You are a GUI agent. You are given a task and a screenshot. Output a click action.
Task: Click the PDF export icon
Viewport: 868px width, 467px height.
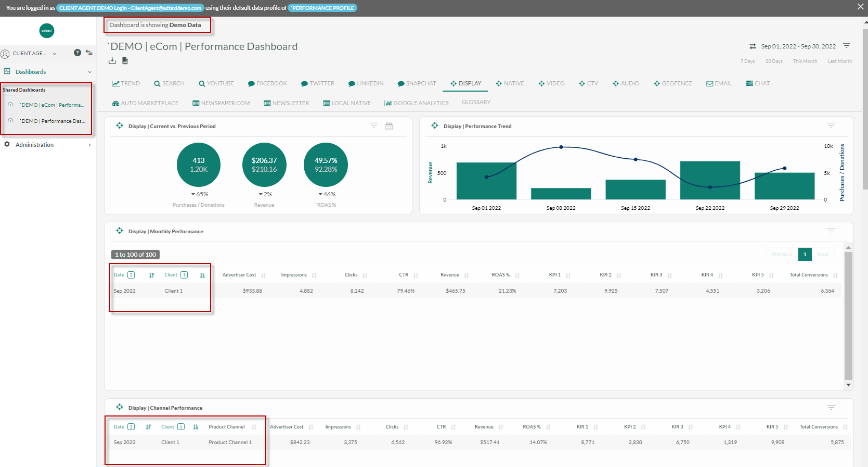pyautogui.click(x=125, y=61)
